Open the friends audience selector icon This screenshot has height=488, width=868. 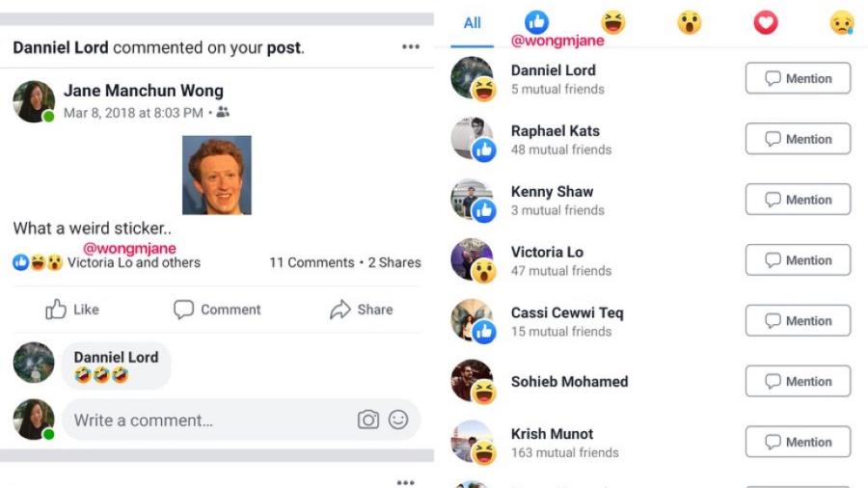(x=224, y=113)
